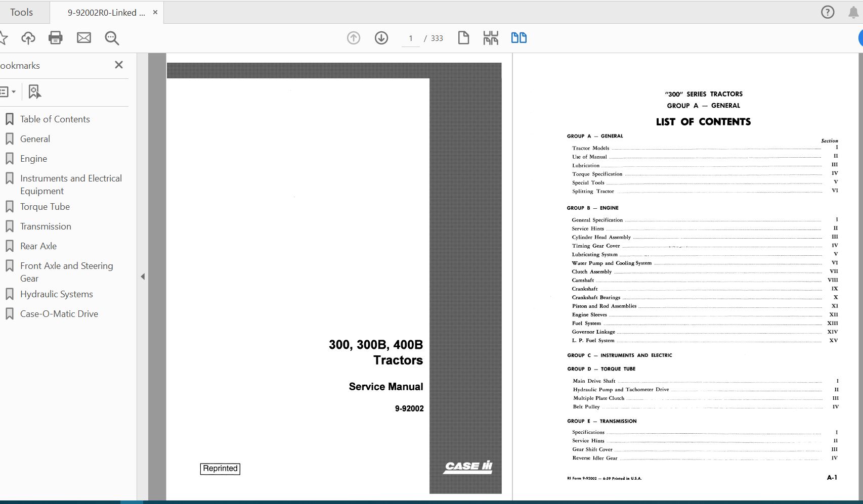Open the Print dialog
Image resolution: width=863 pixels, height=504 pixels.
(56, 37)
